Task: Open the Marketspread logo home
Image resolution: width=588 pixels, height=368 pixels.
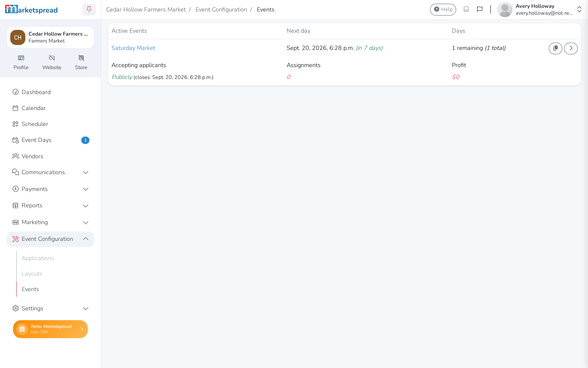Action: 31,9
